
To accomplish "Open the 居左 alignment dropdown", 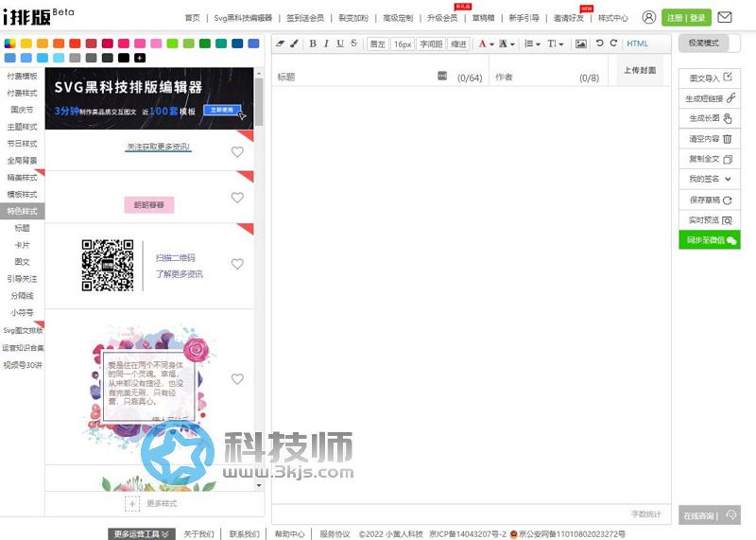I will point(377,44).
